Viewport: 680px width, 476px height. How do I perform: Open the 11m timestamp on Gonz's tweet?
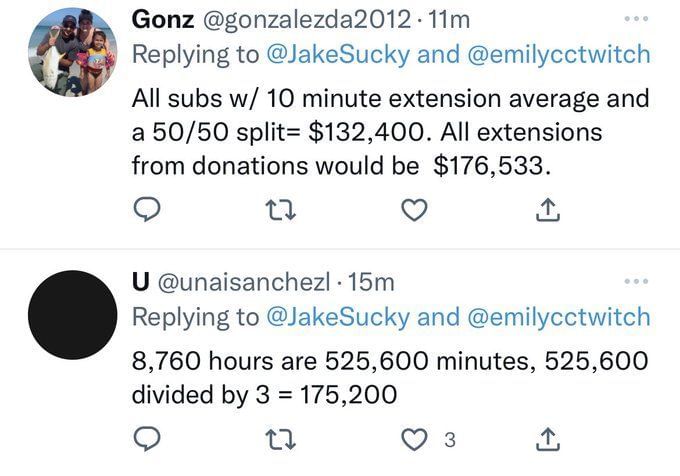pos(449,19)
